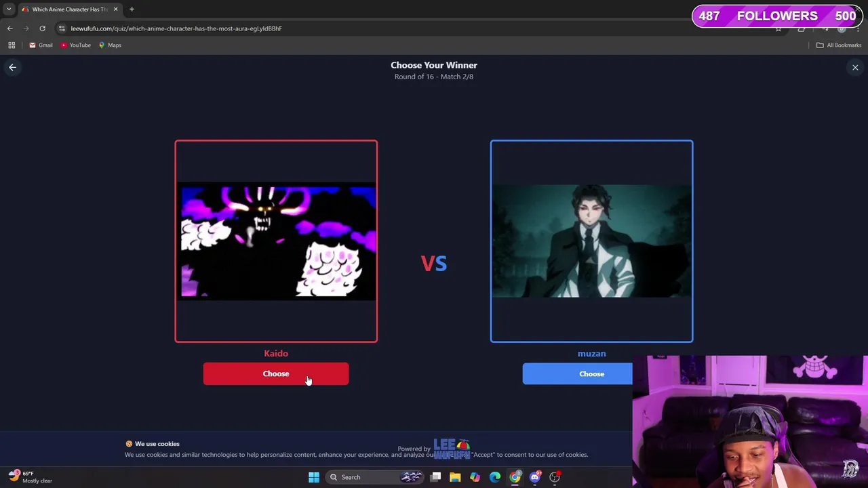Image resolution: width=868 pixels, height=488 pixels.
Task: Reload the page
Action: click(x=42, y=28)
